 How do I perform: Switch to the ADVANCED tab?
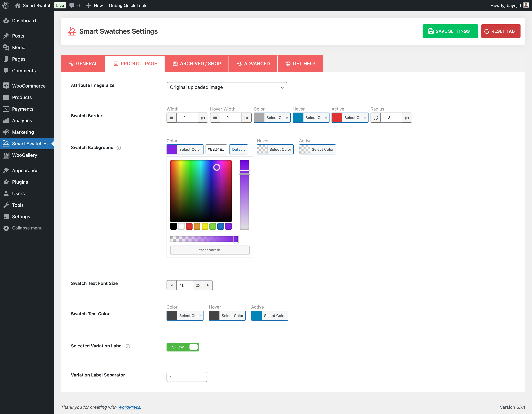(253, 64)
